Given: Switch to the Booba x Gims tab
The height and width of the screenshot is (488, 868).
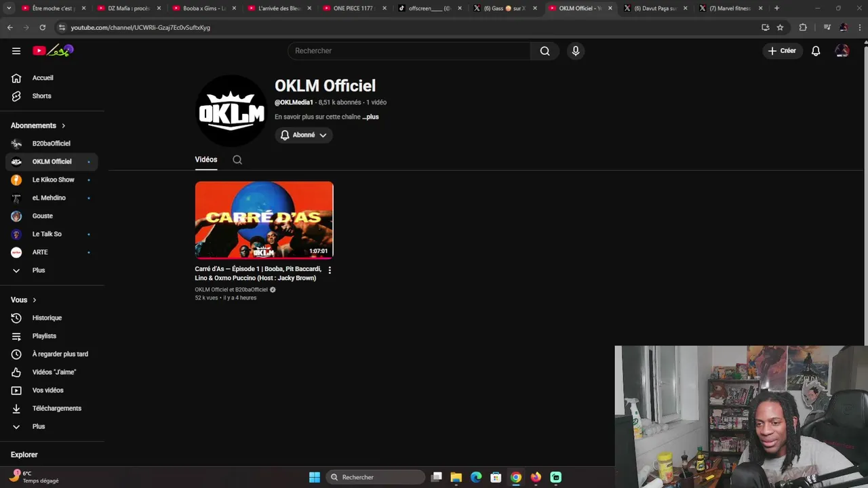Looking at the screenshot, I should pos(203,8).
